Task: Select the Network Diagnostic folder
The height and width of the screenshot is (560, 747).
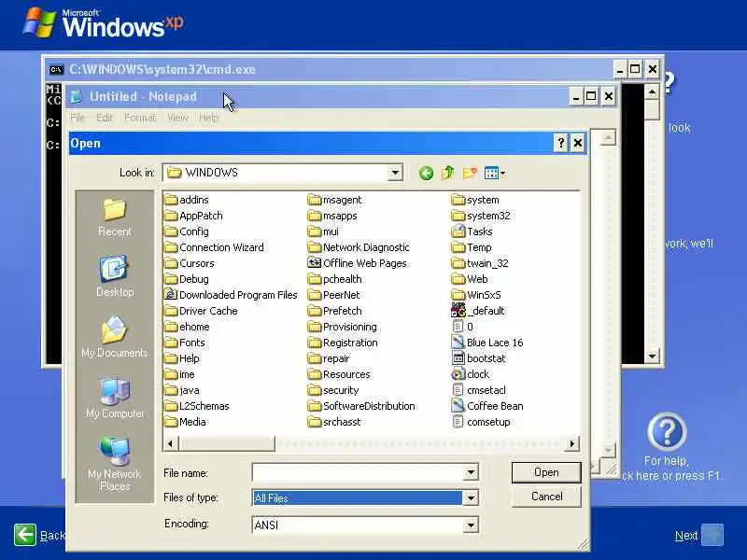Action: 359,247
